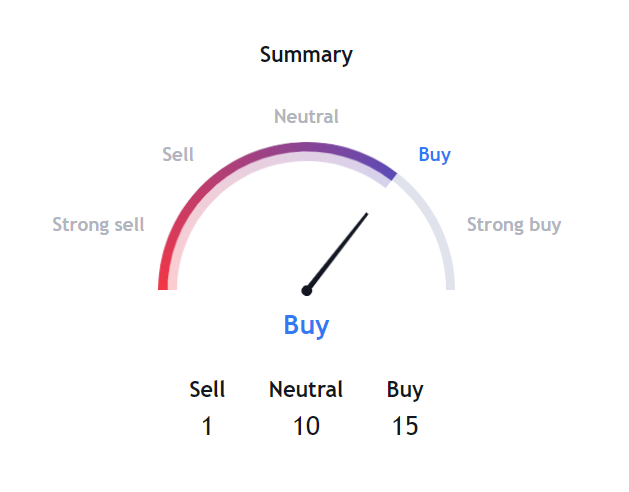The height and width of the screenshot is (492, 629).
Task: Click the large blue Buy rating text
Action: coord(306,325)
